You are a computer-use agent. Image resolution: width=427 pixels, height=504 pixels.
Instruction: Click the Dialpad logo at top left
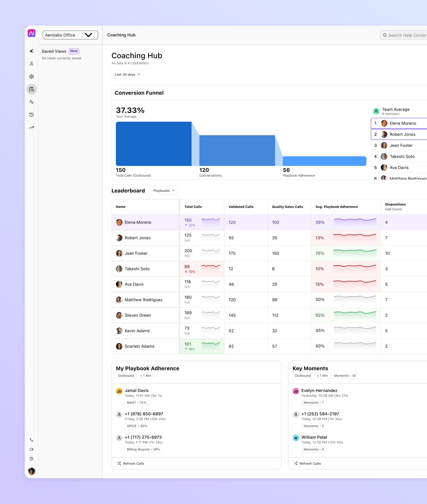(x=31, y=33)
